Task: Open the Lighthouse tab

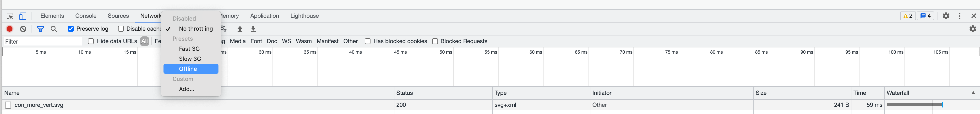Action: [304, 16]
